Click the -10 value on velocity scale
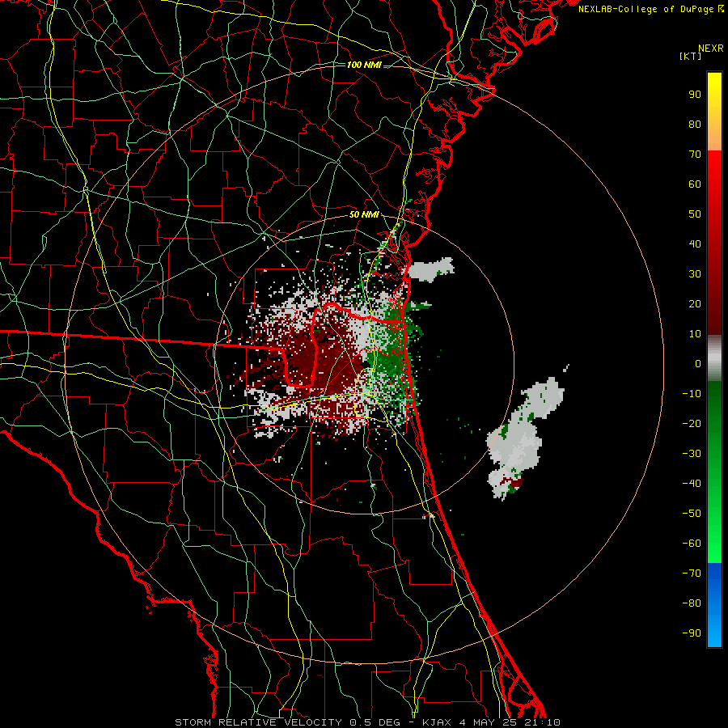Image resolution: width=728 pixels, height=728 pixels. pyautogui.click(x=692, y=394)
